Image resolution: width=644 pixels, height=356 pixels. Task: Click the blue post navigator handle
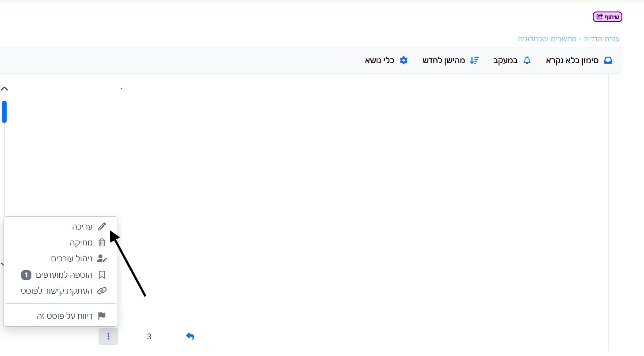pos(4,111)
